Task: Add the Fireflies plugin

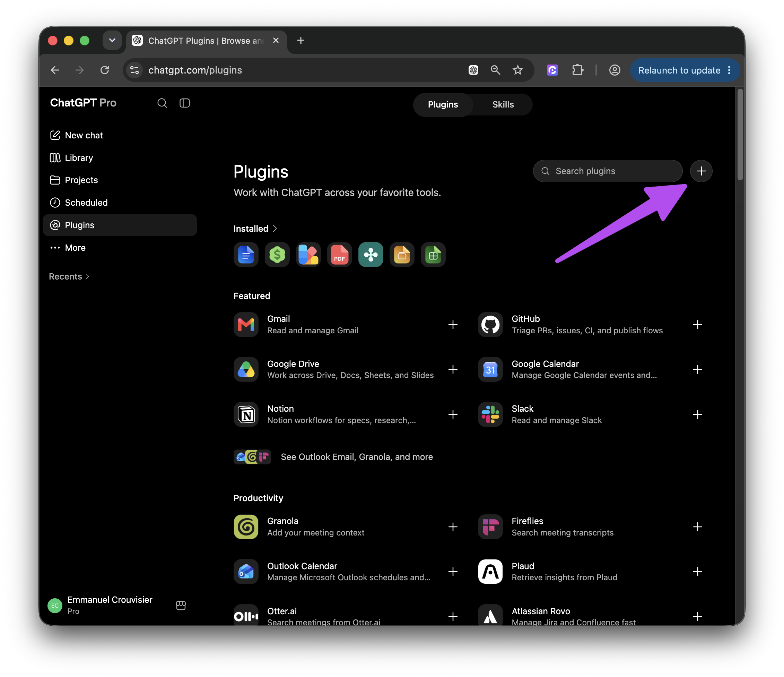Action: point(698,527)
